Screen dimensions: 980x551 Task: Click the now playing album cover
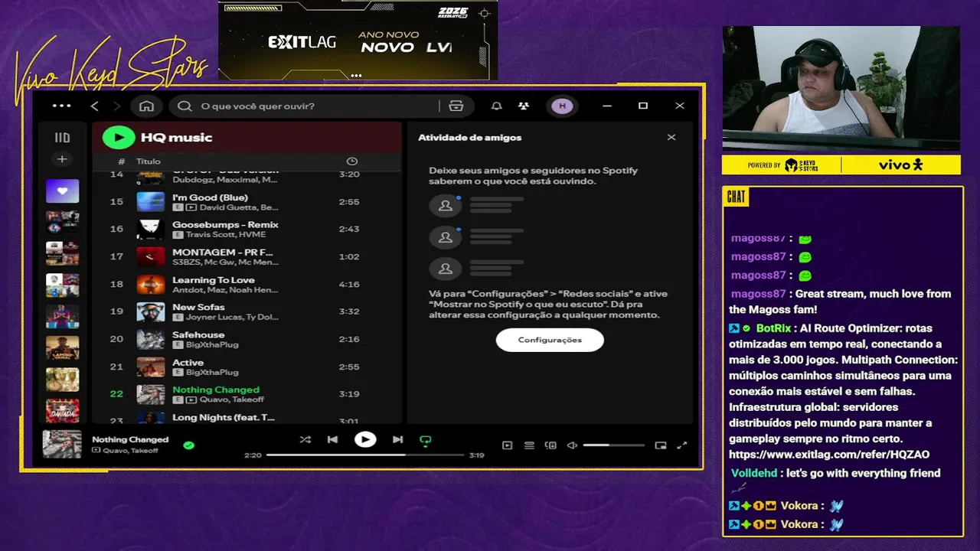[x=62, y=444]
